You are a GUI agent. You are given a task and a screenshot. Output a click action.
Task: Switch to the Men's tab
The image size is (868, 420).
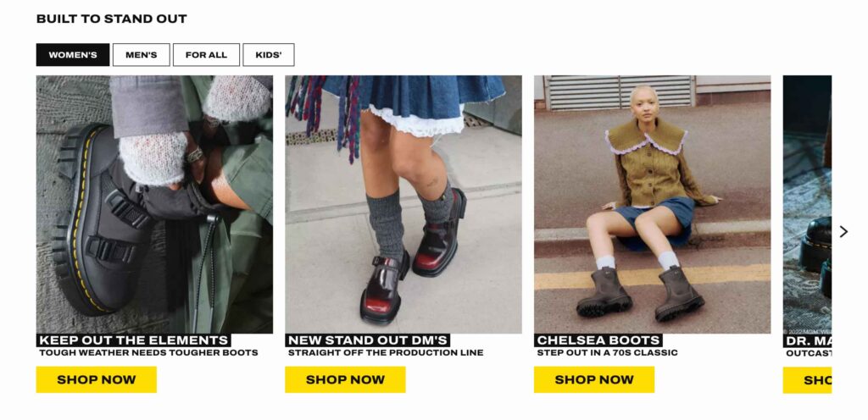click(x=142, y=55)
